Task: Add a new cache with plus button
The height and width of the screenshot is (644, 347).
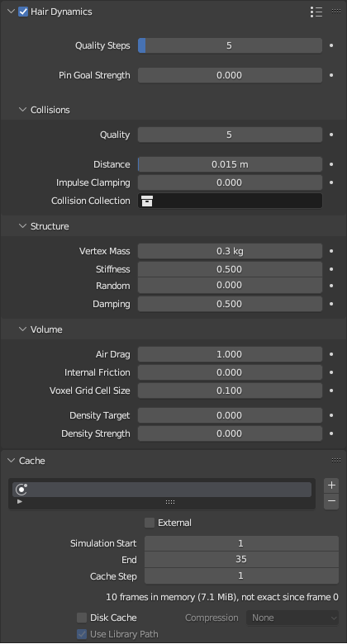Action: click(331, 485)
